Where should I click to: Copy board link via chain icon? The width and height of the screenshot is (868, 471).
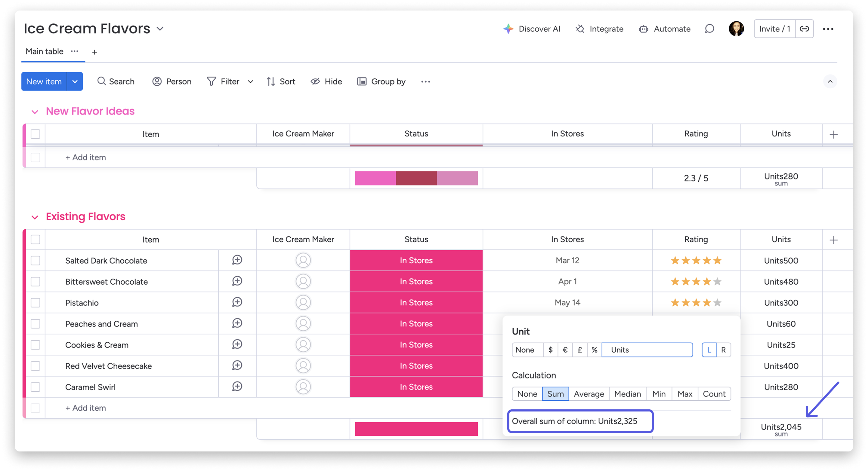tap(804, 29)
